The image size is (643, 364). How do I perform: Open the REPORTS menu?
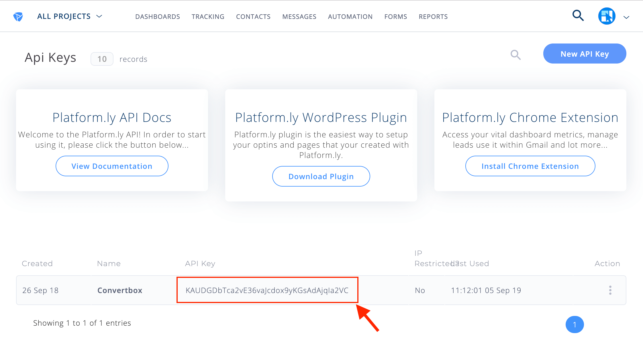point(433,17)
